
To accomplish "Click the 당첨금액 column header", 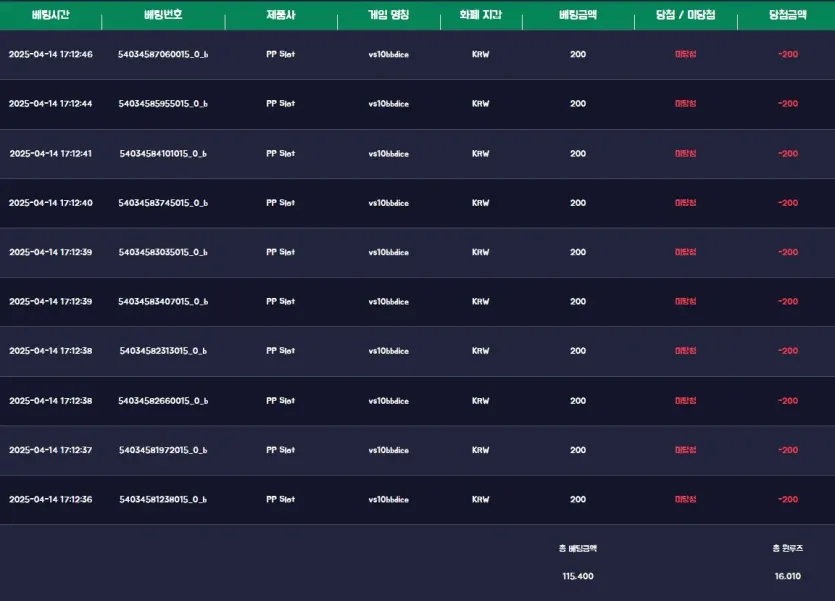I will (788, 15).
